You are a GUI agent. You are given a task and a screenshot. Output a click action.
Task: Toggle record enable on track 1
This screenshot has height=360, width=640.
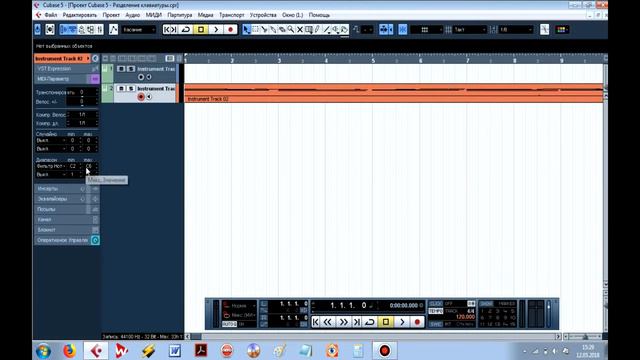pyautogui.click(x=141, y=77)
